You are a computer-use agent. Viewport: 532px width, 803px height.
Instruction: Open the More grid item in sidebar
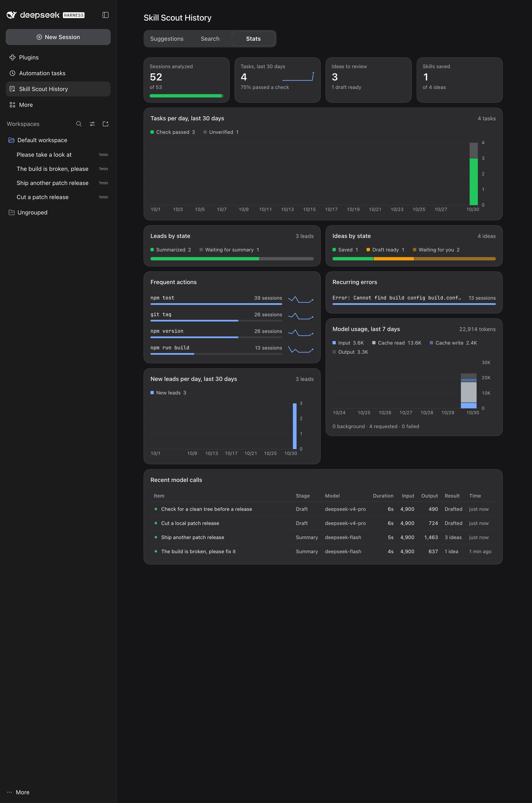pos(58,105)
